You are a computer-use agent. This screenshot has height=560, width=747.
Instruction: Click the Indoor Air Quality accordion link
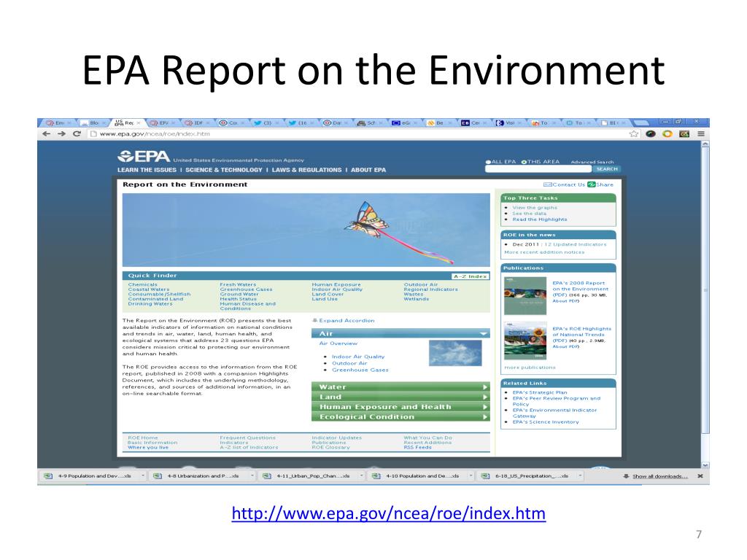[x=358, y=357]
